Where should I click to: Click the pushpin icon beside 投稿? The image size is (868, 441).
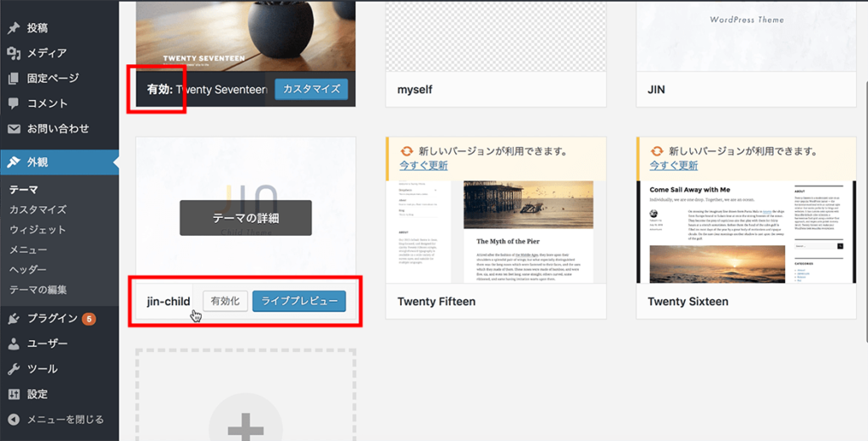click(14, 28)
